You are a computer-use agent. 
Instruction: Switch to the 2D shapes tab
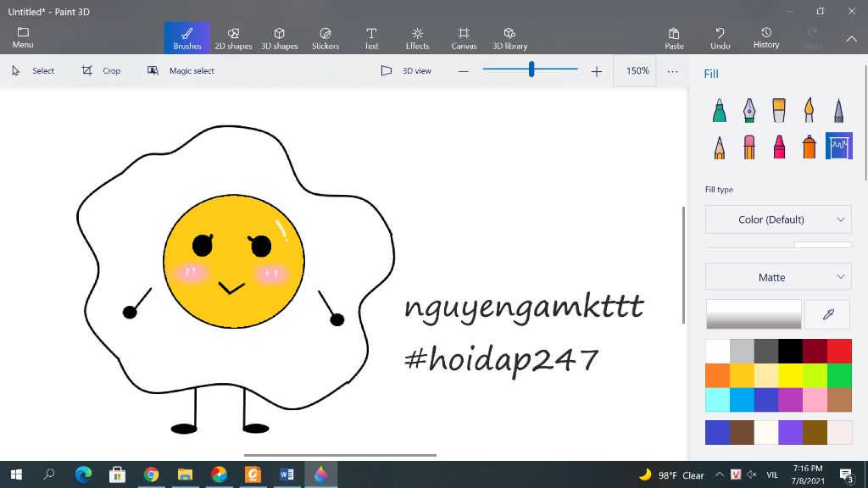(x=233, y=37)
